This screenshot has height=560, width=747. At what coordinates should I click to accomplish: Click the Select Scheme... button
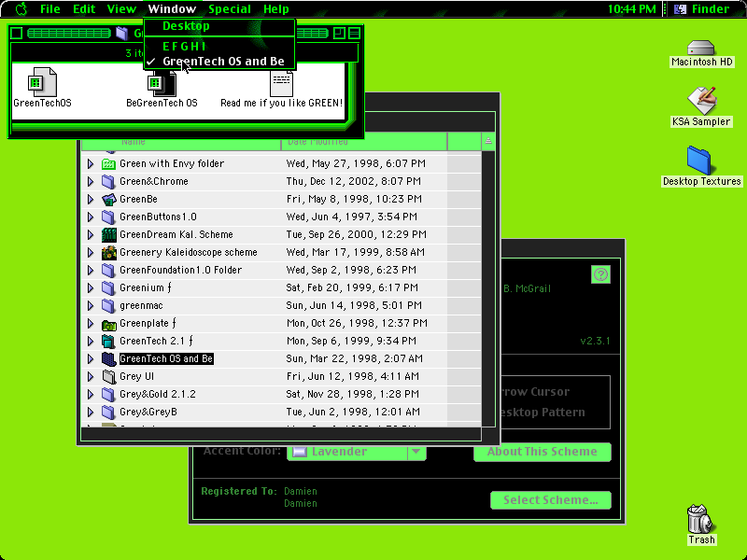551,500
